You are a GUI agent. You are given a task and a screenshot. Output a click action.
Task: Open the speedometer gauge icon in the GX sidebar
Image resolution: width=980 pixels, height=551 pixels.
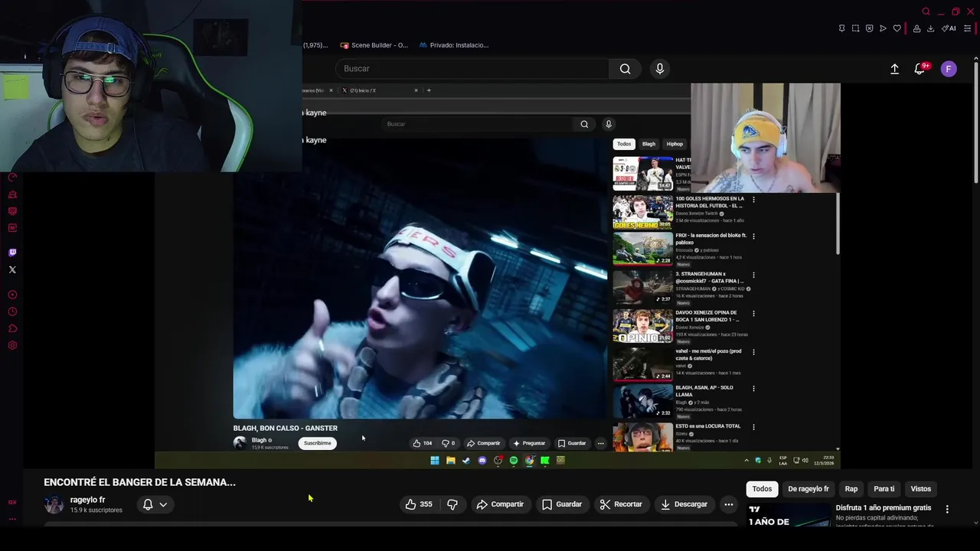click(x=12, y=178)
